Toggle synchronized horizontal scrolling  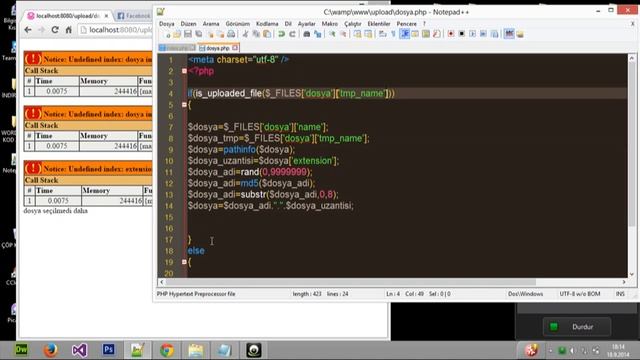[x=368, y=34]
